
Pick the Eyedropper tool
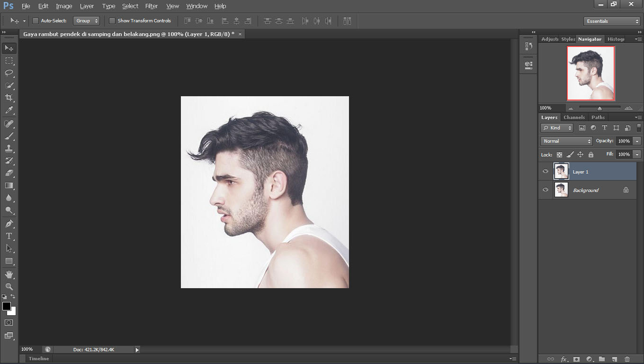coord(9,110)
